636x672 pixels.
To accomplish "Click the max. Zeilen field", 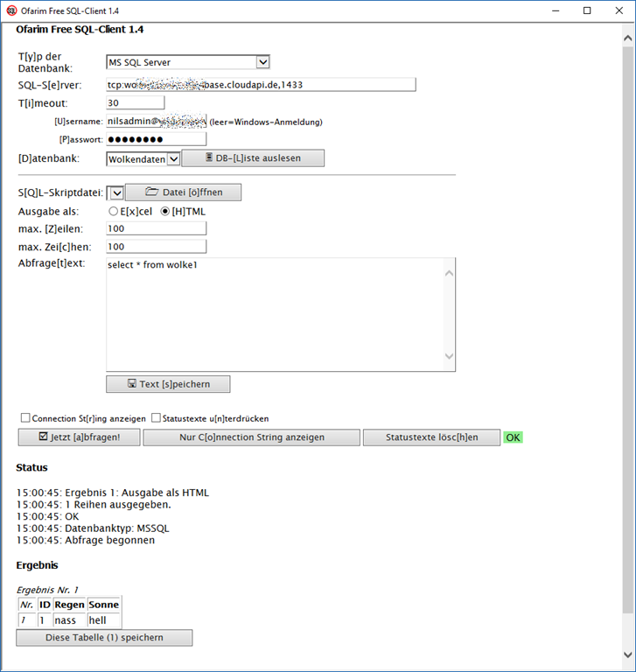I will tap(157, 228).
